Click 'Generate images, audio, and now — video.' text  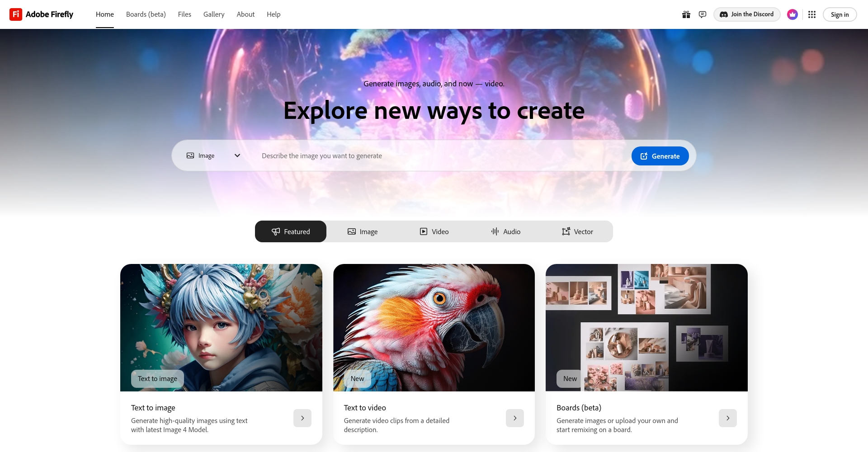(x=434, y=84)
